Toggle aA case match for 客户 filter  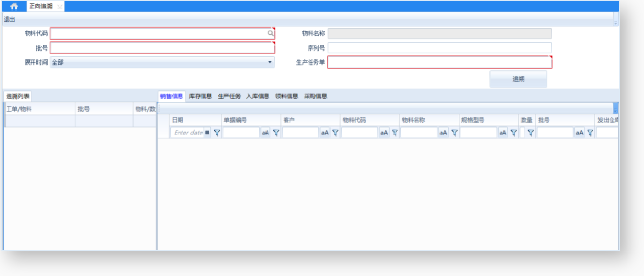(x=325, y=132)
